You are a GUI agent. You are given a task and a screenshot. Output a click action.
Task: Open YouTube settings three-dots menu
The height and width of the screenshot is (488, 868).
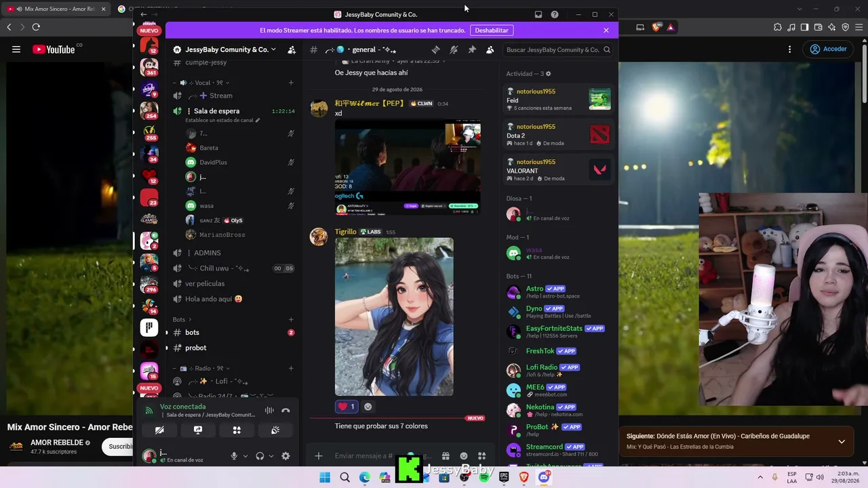tap(789, 49)
